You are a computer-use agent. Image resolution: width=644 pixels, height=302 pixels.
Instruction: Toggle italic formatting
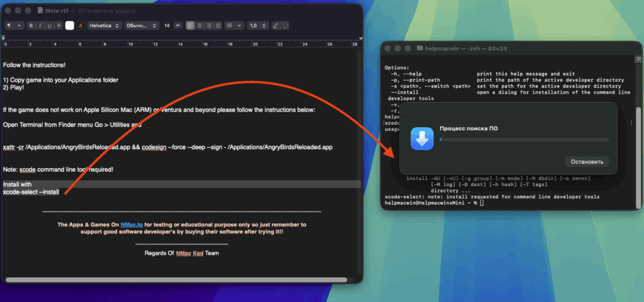40,25
